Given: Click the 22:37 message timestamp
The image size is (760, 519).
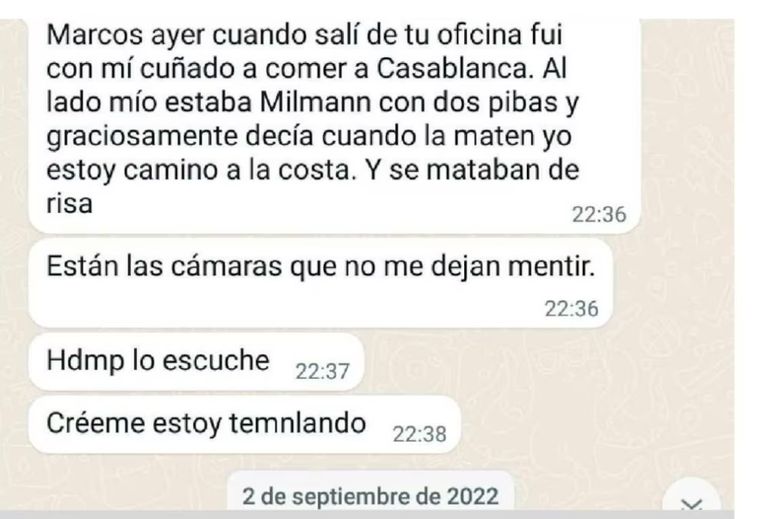Looking at the screenshot, I should pos(322,372).
